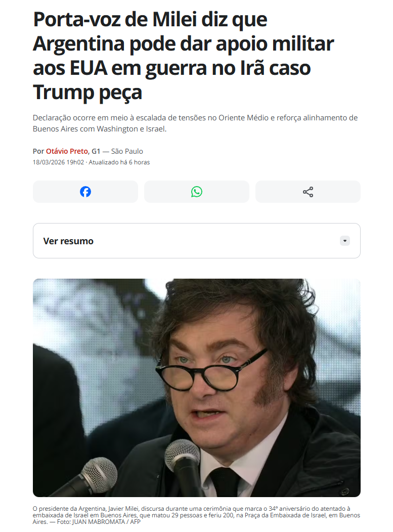Viewport: 393px width, 532px height.
Task: Click the publication date 18/03/2026 19h02
Action: point(58,162)
